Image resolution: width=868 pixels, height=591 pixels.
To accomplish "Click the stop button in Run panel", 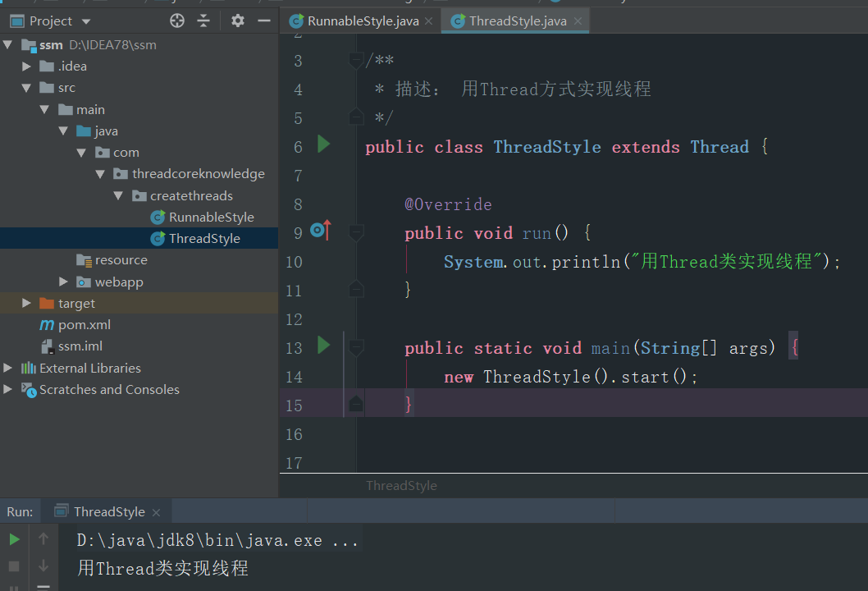I will pos(15,566).
